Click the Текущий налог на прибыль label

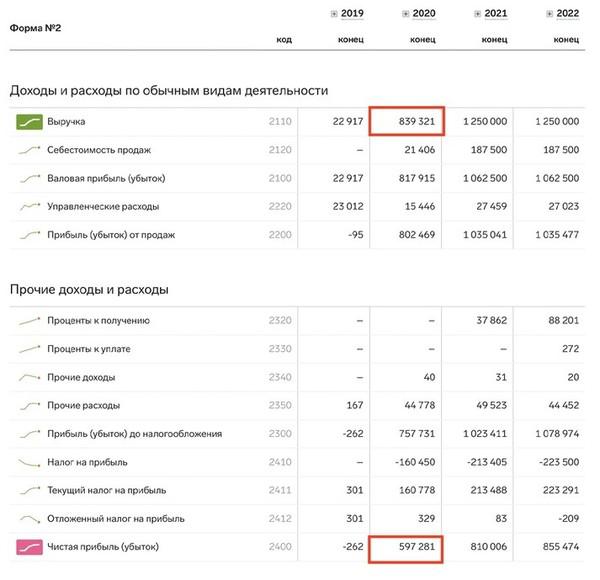(107, 490)
